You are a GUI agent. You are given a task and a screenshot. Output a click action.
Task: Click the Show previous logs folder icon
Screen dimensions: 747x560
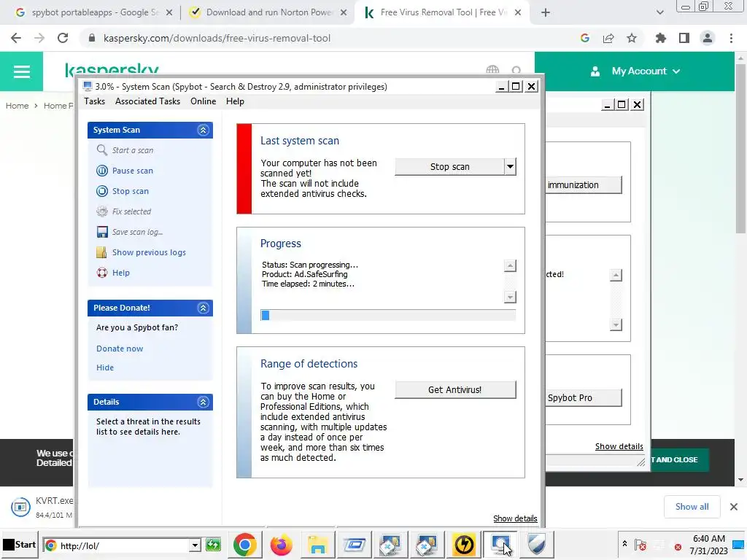[101, 252]
